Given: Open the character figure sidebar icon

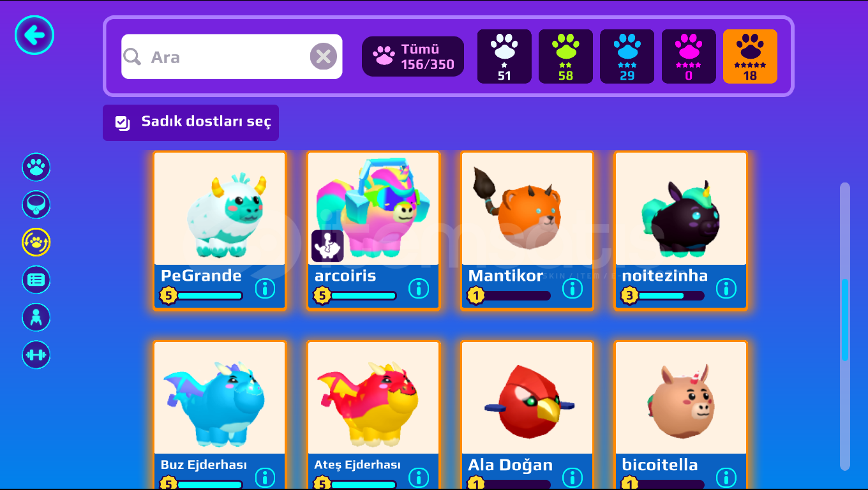Looking at the screenshot, I should coord(36,317).
